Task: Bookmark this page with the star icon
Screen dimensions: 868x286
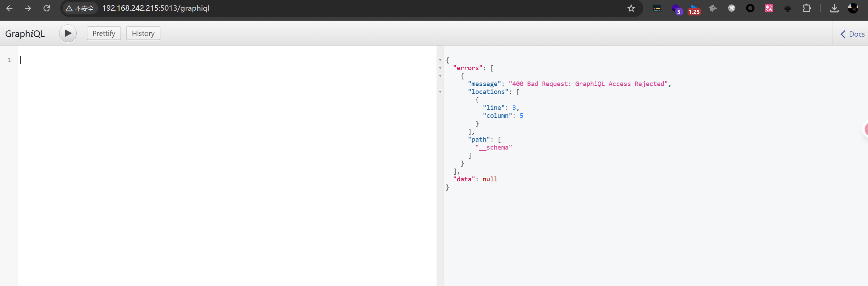Action: [631, 8]
